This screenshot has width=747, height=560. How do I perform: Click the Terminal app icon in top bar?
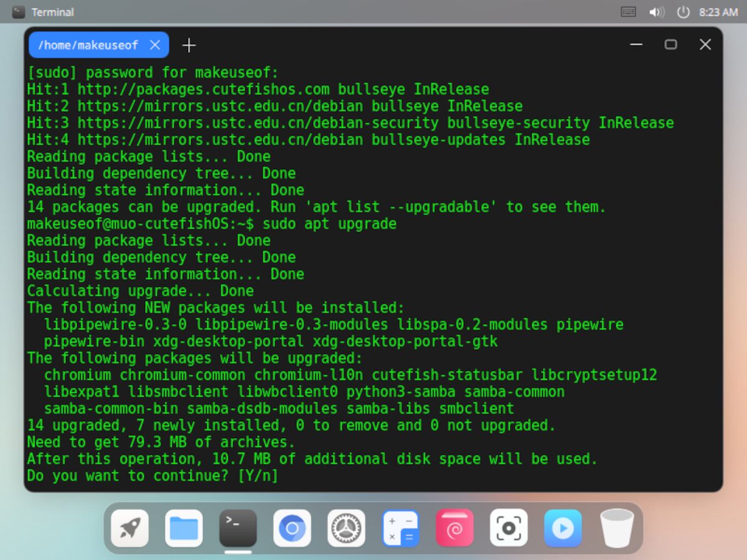click(19, 12)
